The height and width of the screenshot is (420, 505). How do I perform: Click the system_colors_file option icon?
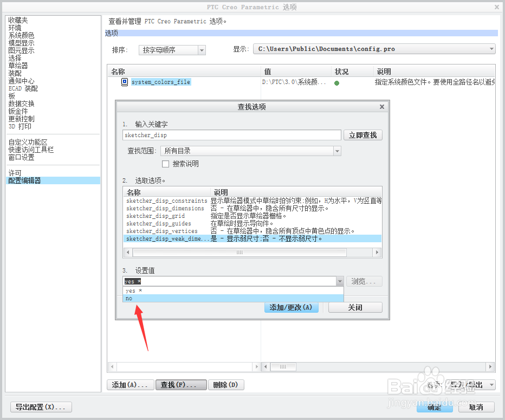pos(124,82)
